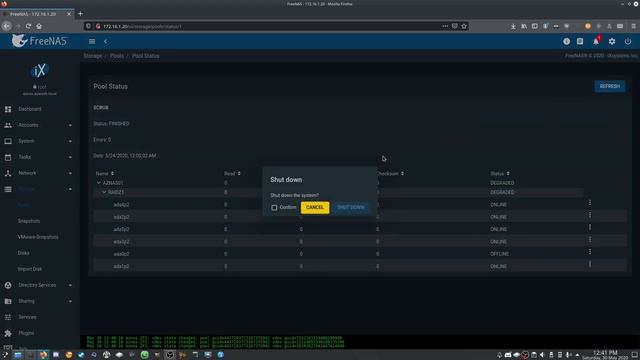
Task: Click the 12:41 PM taskbar clock
Action: tap(605, 353)
